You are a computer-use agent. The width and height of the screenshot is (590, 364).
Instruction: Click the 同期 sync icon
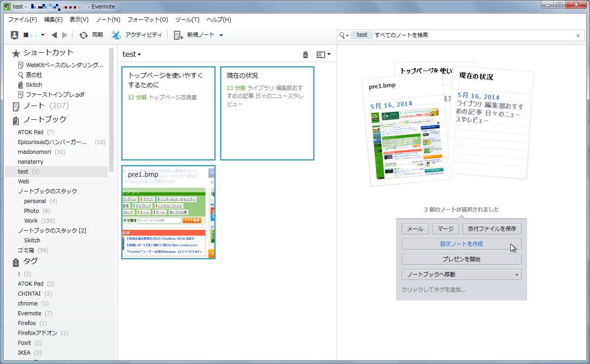pos(84,35)
